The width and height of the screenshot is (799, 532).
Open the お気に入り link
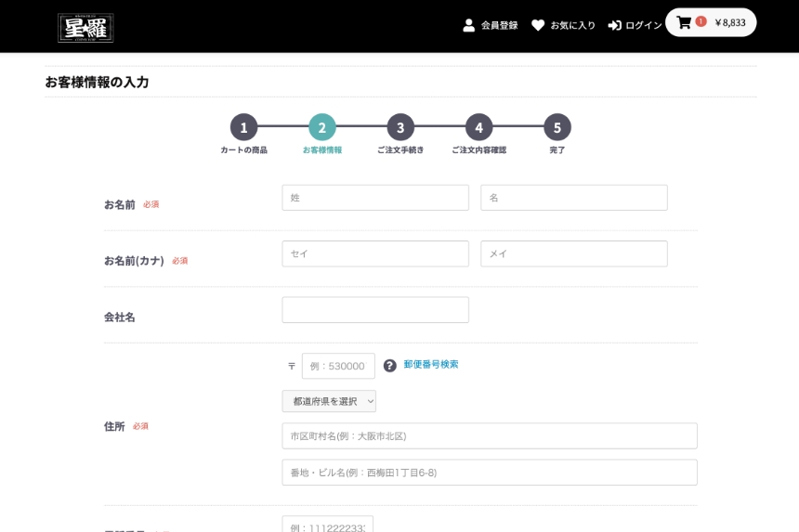pyautogui.click(x=572, y=25)
